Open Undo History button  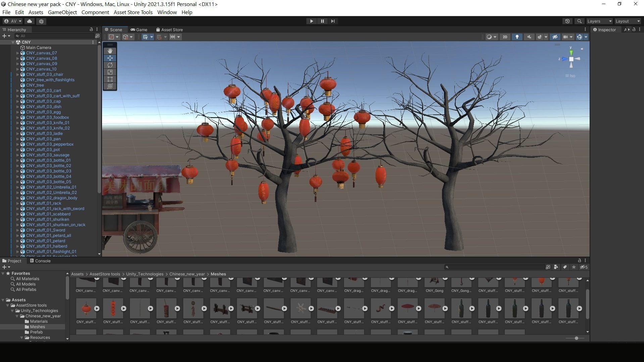(567, 21)
